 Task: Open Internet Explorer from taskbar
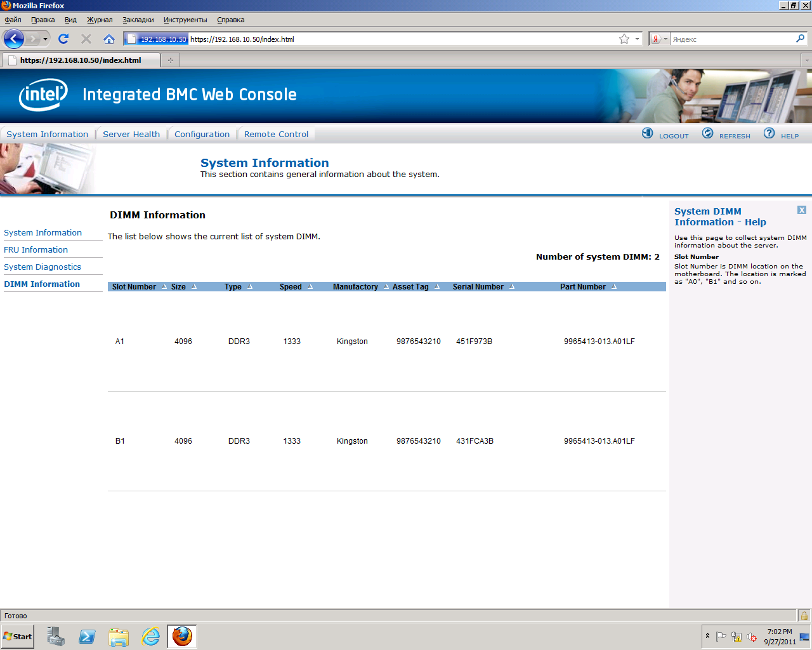click(150, 636)
